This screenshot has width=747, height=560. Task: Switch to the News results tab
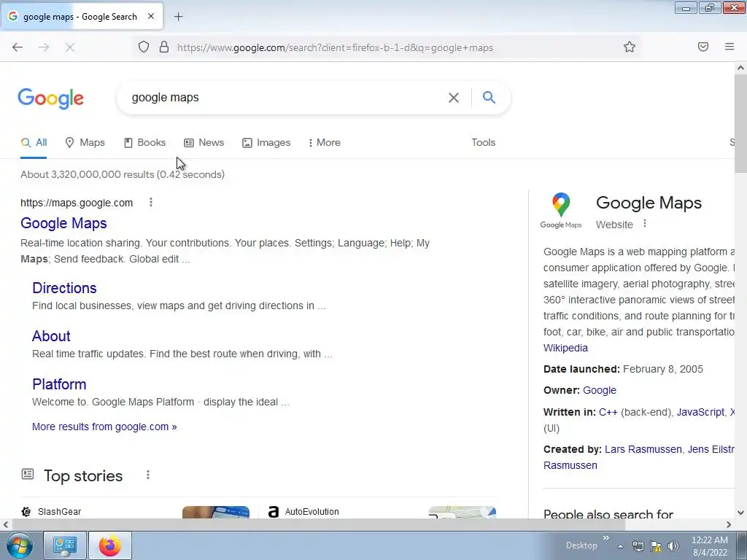(x=204, y=142)
